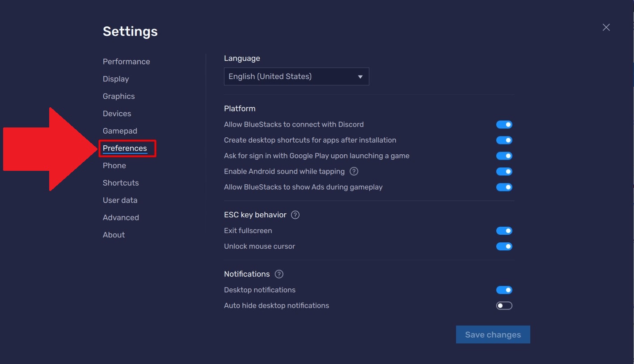Open the Gamepad settings tab
This screenshot has width=634, height=364.
[120, 131]
